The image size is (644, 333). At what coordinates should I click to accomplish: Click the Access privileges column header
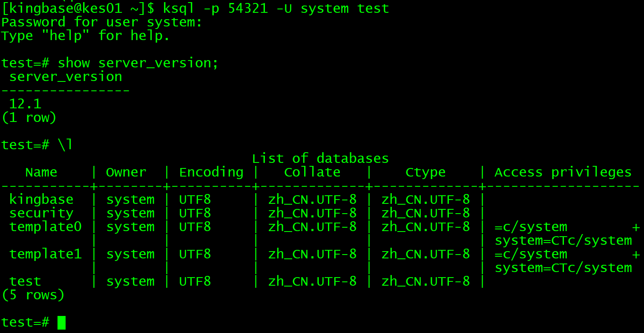tap(563, 172)
